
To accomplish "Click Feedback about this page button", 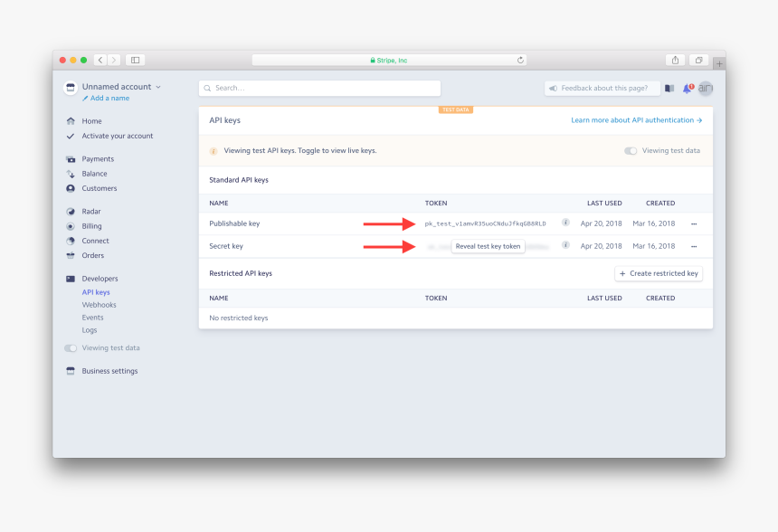I will click(602, 89).
